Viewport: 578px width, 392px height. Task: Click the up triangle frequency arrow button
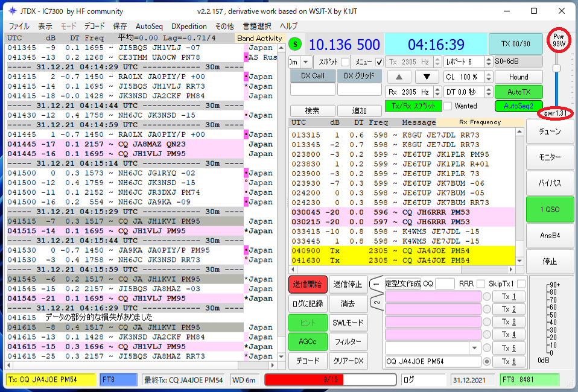399,77
